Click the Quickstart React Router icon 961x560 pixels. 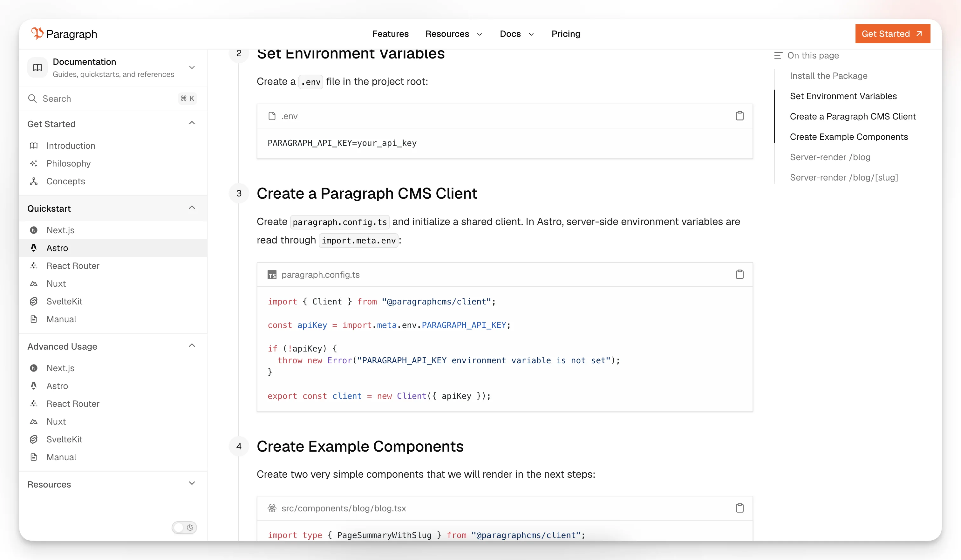pyautogui.click(x=34, y=265)
